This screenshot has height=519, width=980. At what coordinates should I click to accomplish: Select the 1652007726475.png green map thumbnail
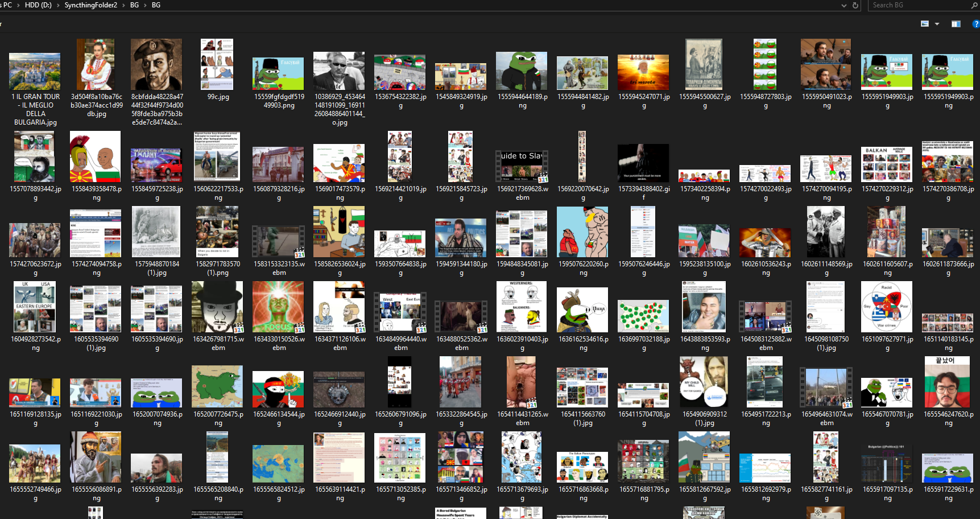point(217,386)
